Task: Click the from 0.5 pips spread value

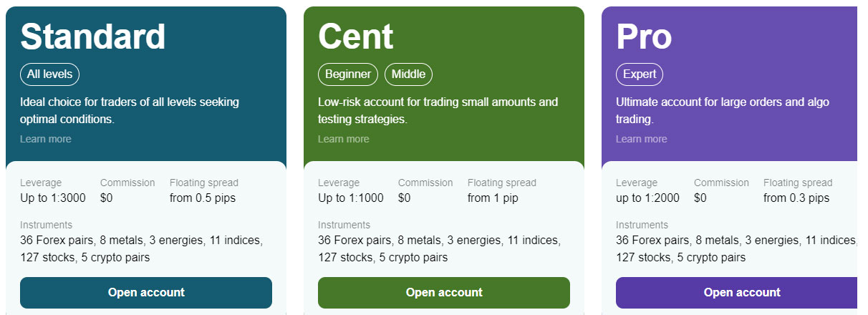Action: (203, 198)
